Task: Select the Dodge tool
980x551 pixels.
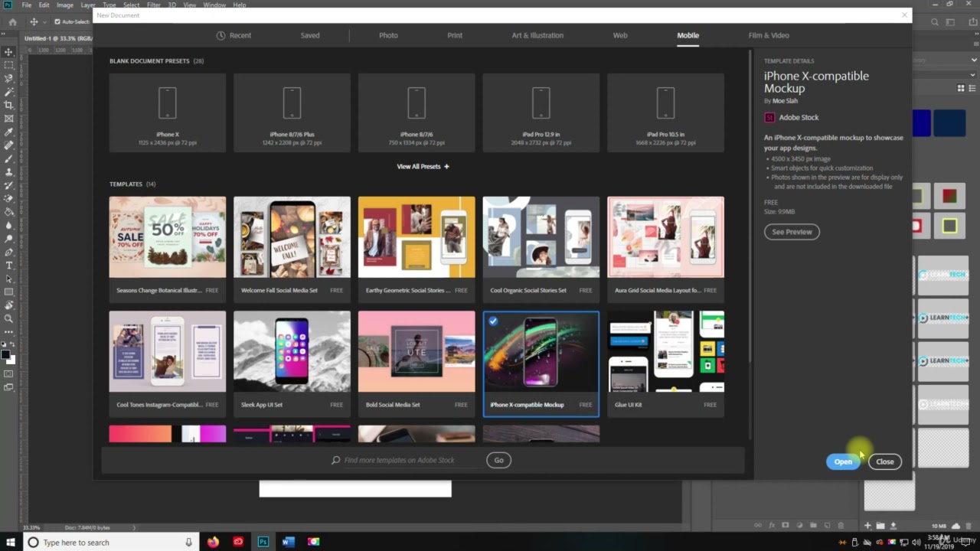Action: click(x=9, y=239)
